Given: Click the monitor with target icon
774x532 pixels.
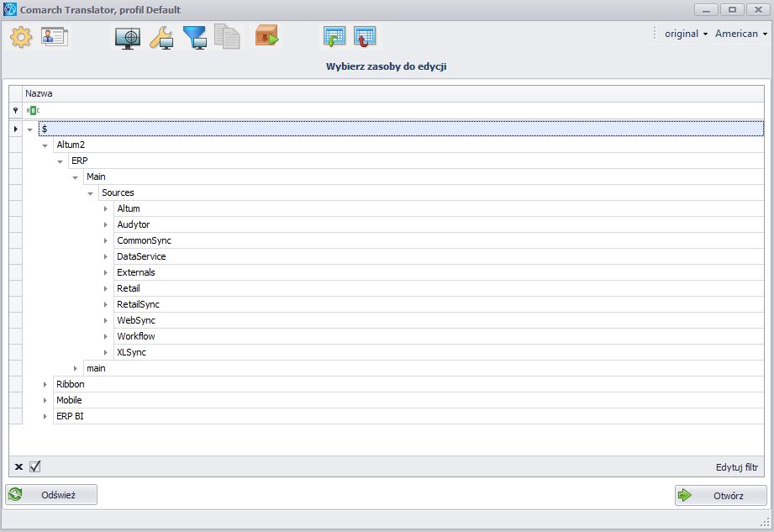Looking at the screenshot, I should pyautogui.click(x=128, y=38).
